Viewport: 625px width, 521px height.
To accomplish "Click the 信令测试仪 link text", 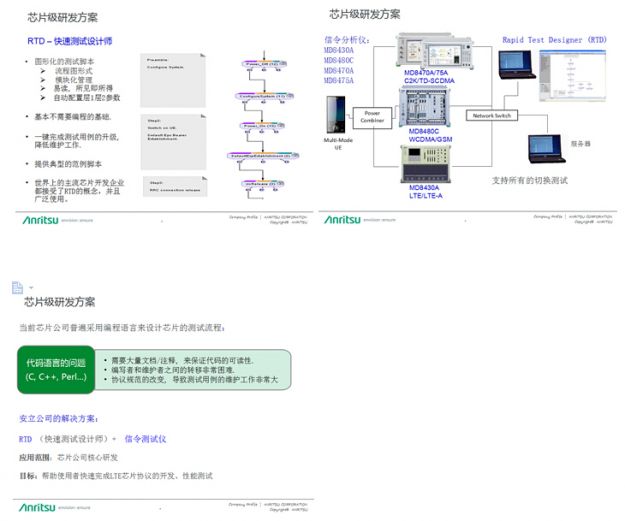I will pyautogui.click(x=145, y=439).
